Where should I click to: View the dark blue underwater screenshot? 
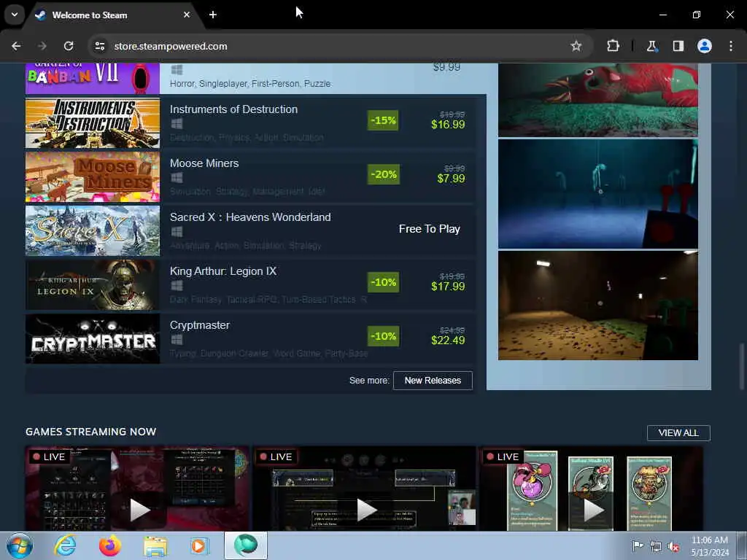(598, 194)
